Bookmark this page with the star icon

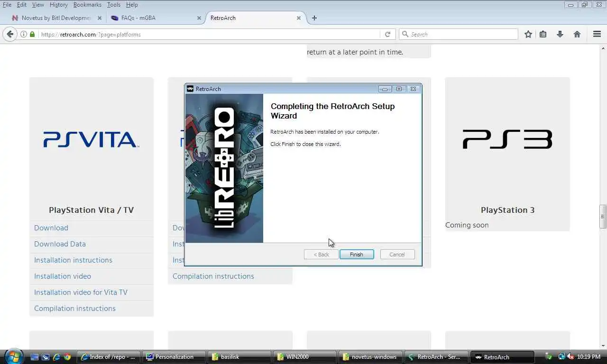tap(528, 34)
